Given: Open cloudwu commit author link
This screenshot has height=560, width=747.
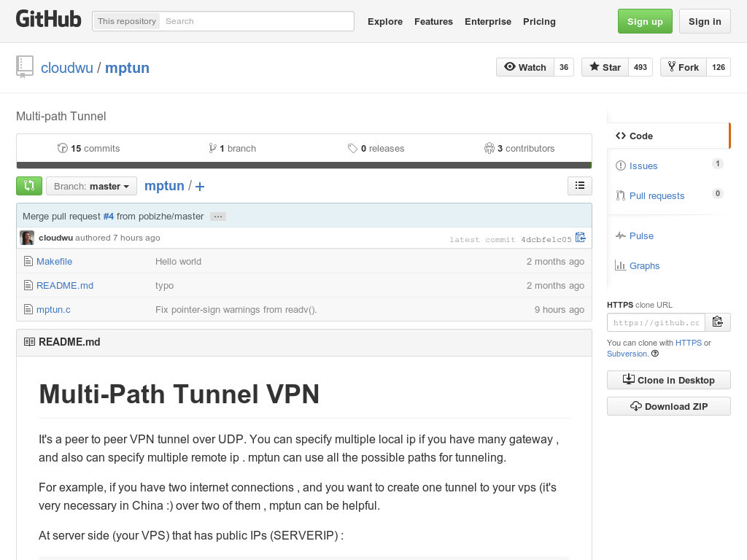Looking at the screenshot, I should [x=55, y=238].
